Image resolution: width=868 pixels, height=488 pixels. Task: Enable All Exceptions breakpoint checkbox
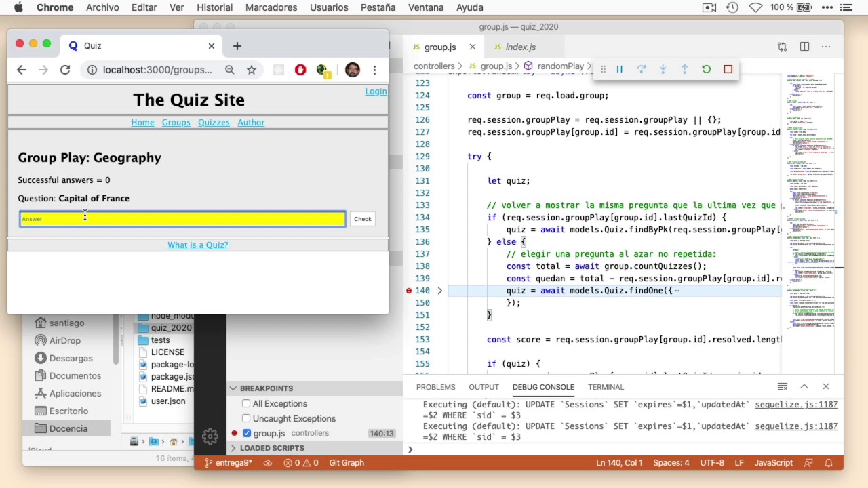pyautogui.click(x=246, y=403)
